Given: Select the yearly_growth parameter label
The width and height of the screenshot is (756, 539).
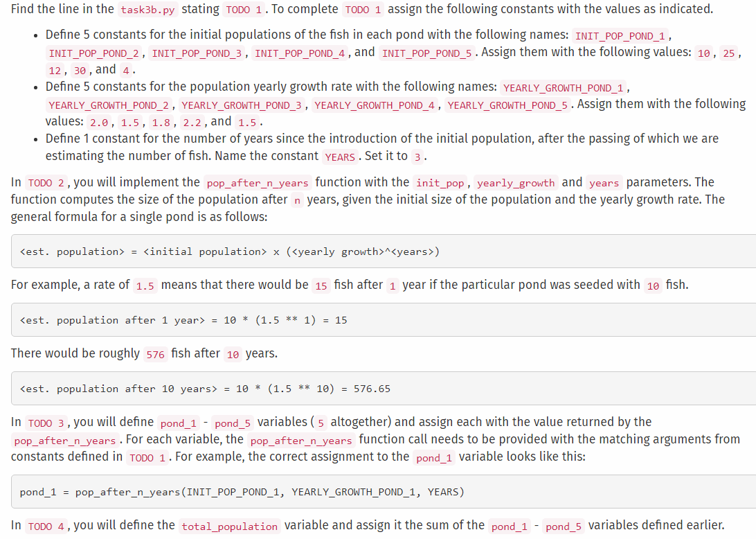Looking at the screenshot, I should click(x=515, y=182).
